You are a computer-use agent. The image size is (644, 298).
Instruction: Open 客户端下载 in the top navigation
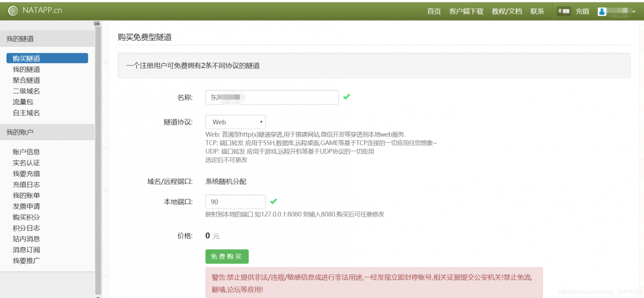pos(466,11)
